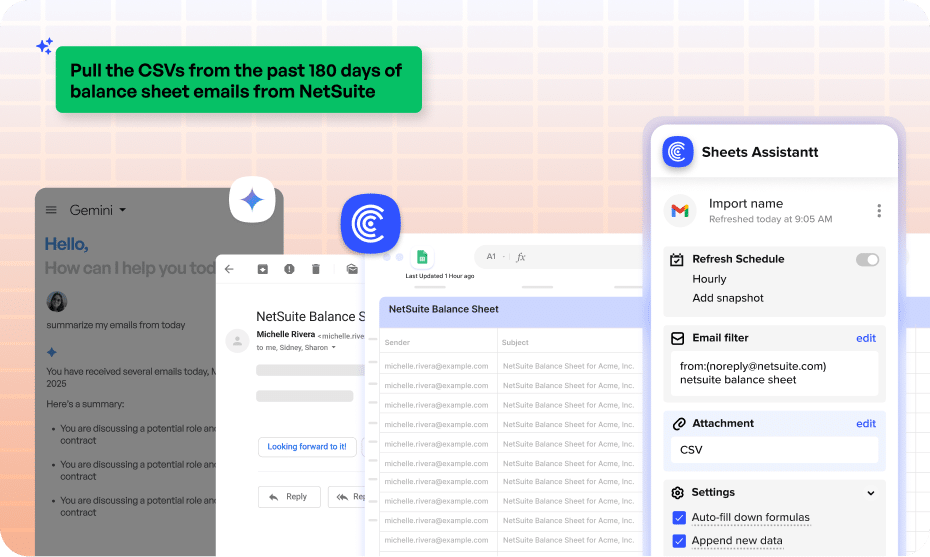The height and width of the screenshot is (557, 930).
Task: Collapse the Settings section chevron
Action: click(870, 493)
